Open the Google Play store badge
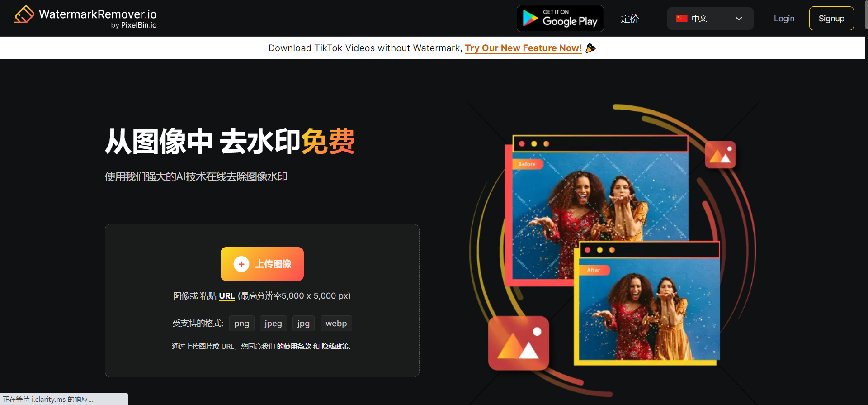The height and width of the screenshot is (405, 868). click(560, 19)
